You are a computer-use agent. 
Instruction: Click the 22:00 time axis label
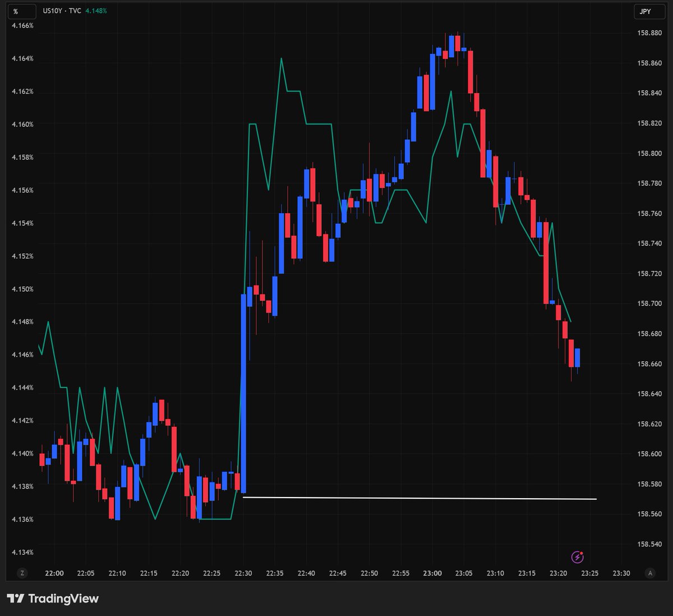point(54,573)
